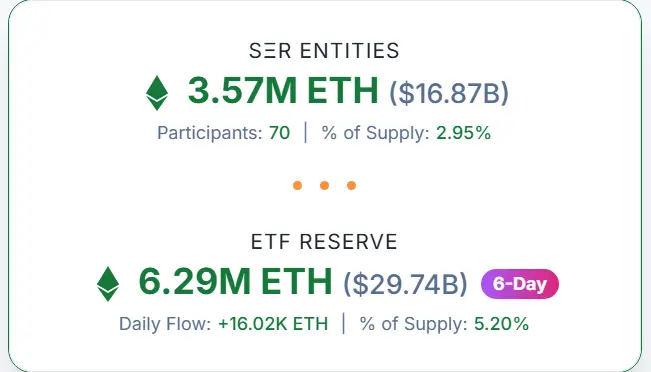Click the 2.95% supply percentage
The width and height of the screenshot is (651, 372).
(x=463, y=133)
